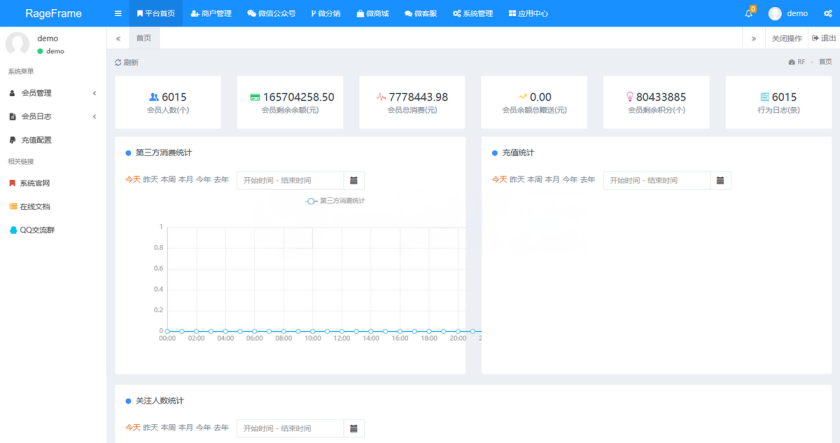Select 本月 in 第三方消费统计
Image resolution: width=840 pixels, height=443 pixels.
pyautogui.click(x=186, y=179)
